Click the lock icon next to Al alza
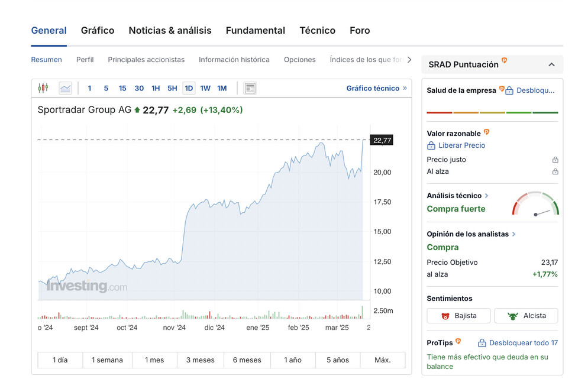Screen dimensions: 575x392 click(555, 171)
